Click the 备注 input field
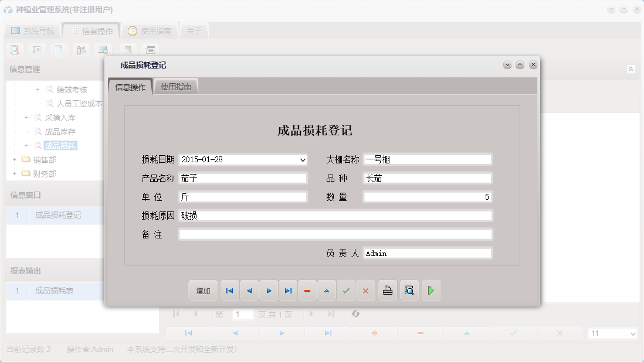The image size is (644, 362). [334, 234]
